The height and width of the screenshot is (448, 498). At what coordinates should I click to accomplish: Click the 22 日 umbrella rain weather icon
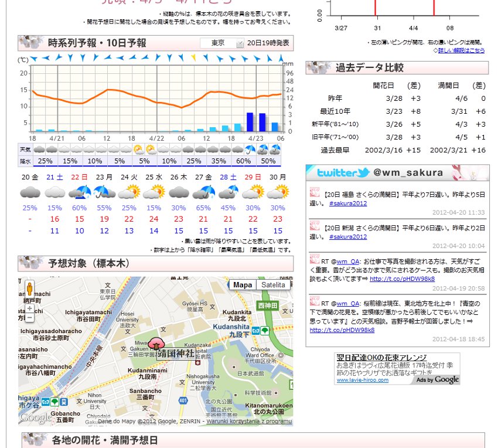point(80,192)
